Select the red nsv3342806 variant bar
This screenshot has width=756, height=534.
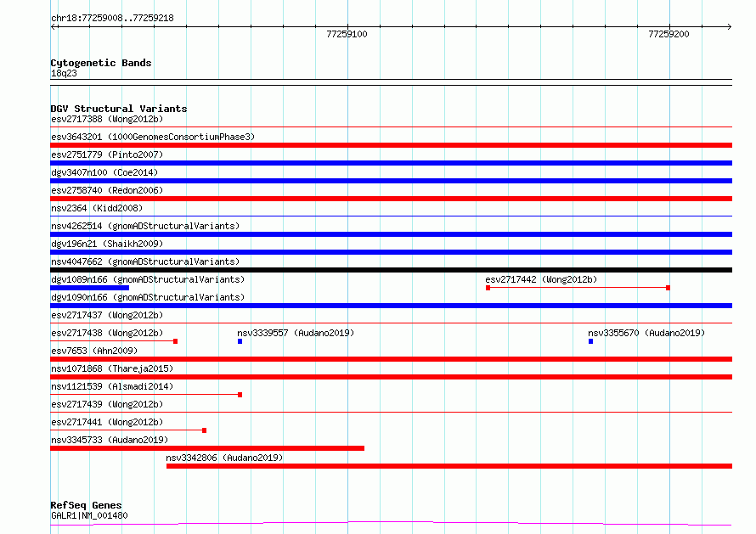[449, 466]
